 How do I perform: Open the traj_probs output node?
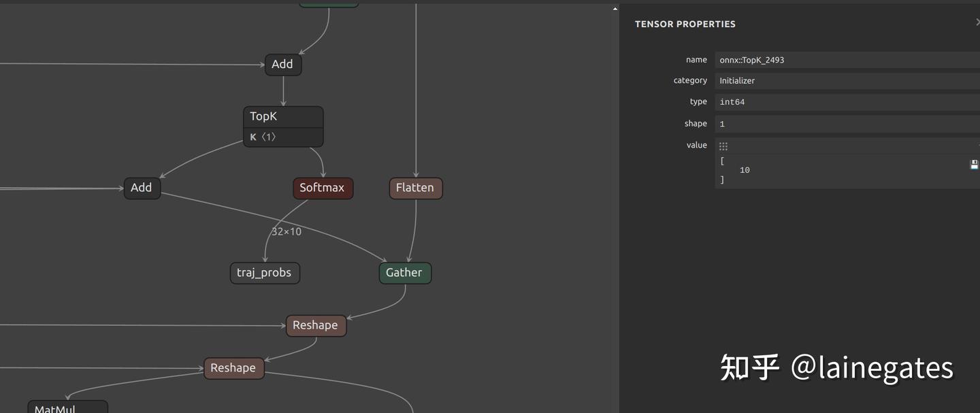pyautogui.click(x=265, y=272)
